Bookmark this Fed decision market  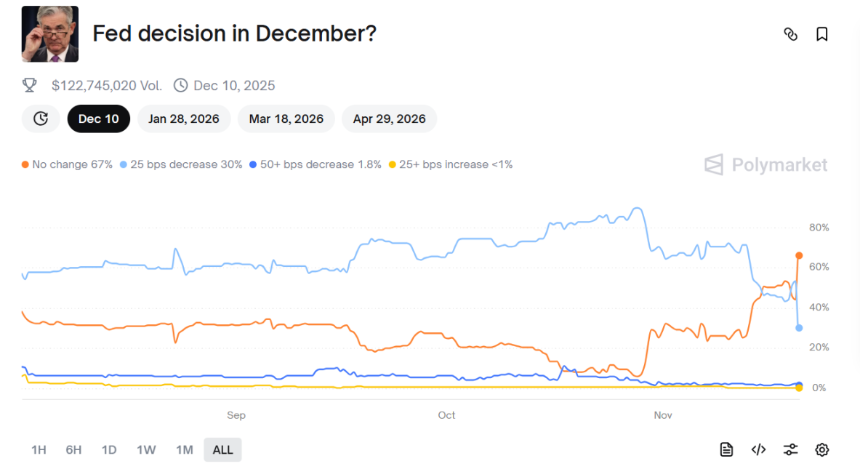[x=822, y=34]
